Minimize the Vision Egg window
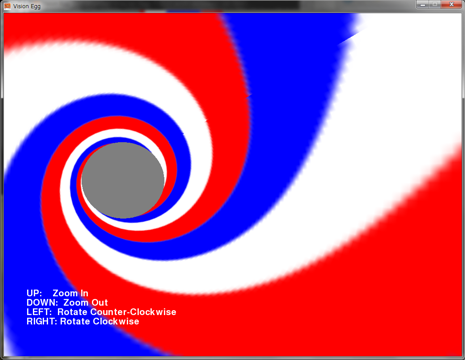The height and width of the screenshot is (360, 465). click(423, 4)
